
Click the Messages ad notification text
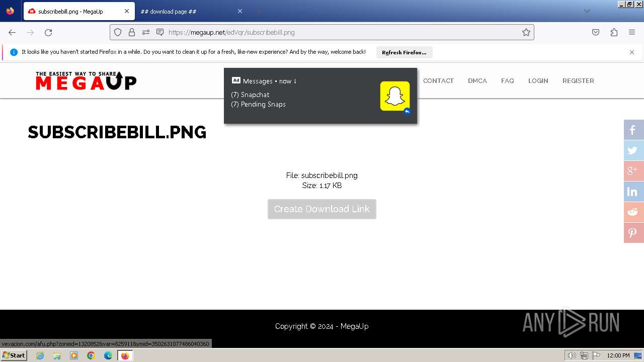pos(270,81)
